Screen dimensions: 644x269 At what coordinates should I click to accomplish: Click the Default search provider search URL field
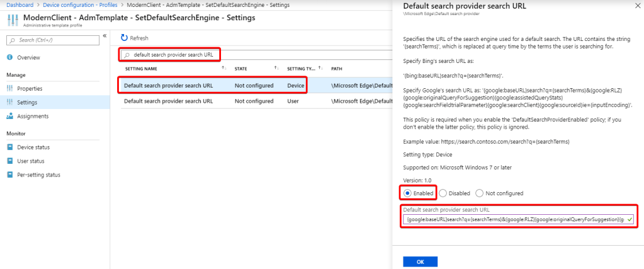click(x=516, y=220)
